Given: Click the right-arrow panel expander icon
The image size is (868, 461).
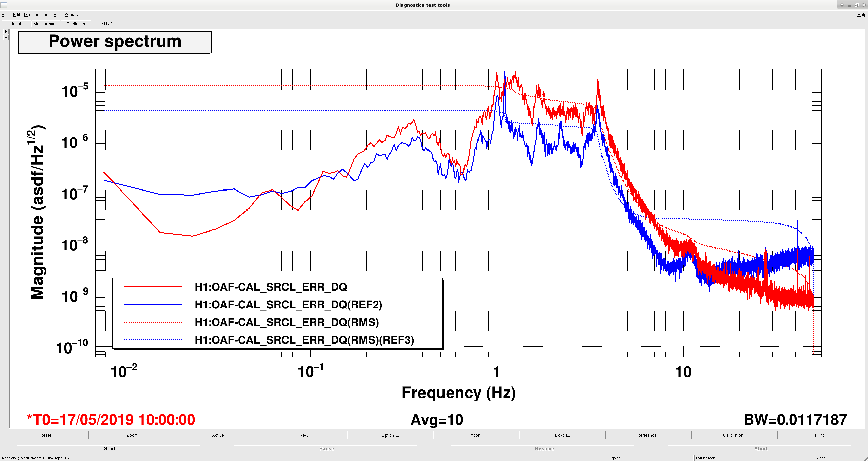Looking at the screenshot, I should [x=6, y=31].
